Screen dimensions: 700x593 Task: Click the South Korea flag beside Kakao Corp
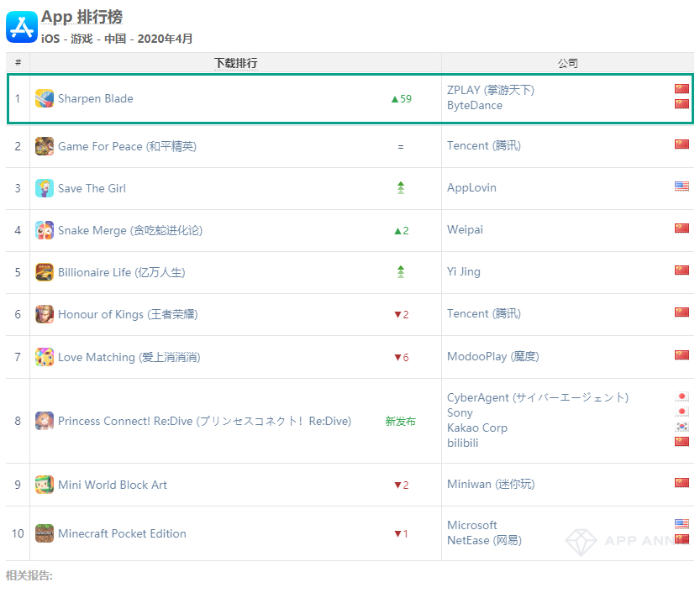coord(682,427)
